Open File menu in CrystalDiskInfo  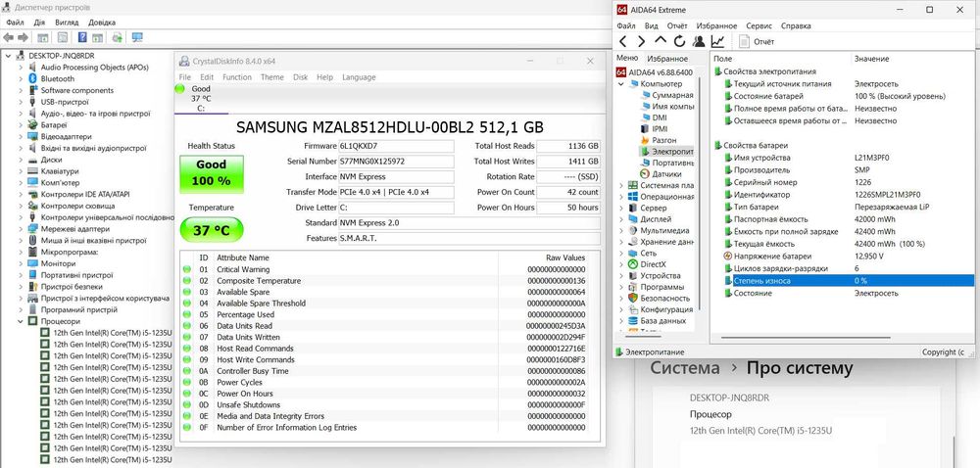[185, 77]
